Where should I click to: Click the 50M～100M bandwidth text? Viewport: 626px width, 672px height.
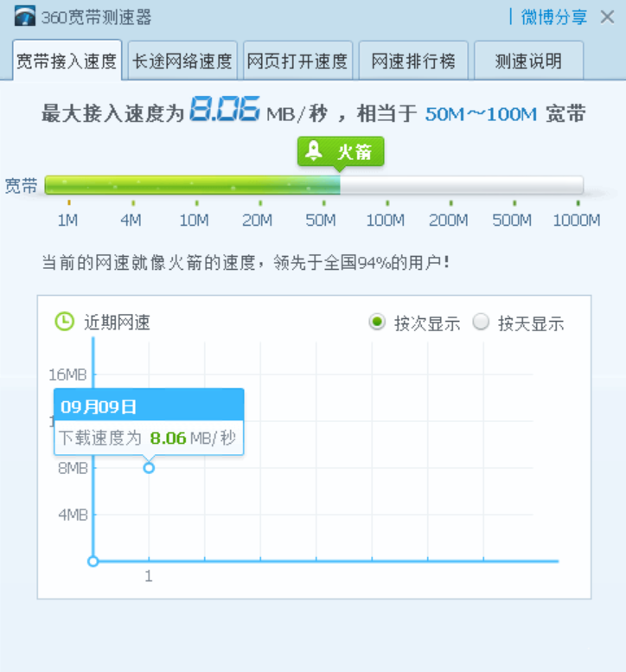[x=481, y=114]
